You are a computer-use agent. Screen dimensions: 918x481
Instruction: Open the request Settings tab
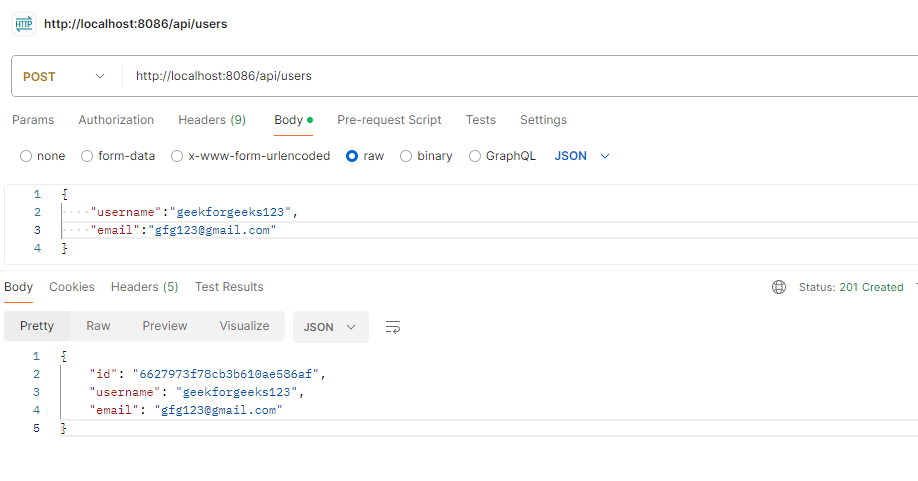point(543,120)
